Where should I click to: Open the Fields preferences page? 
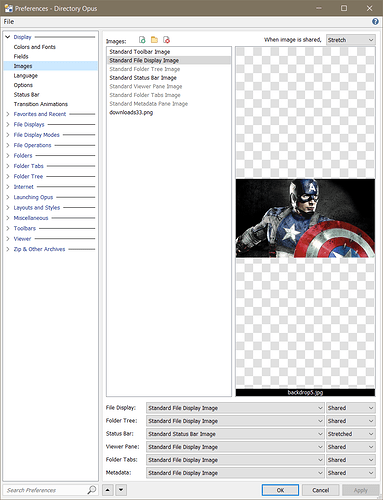click(21, 56)
